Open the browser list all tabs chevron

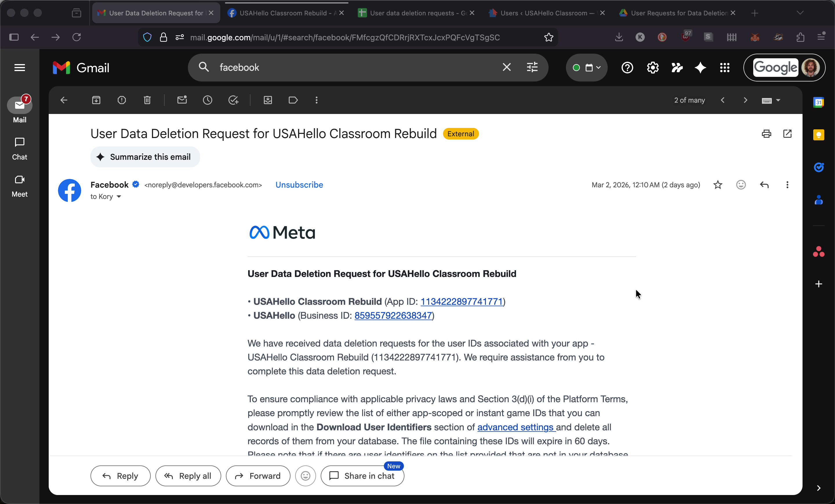point(800,13)
